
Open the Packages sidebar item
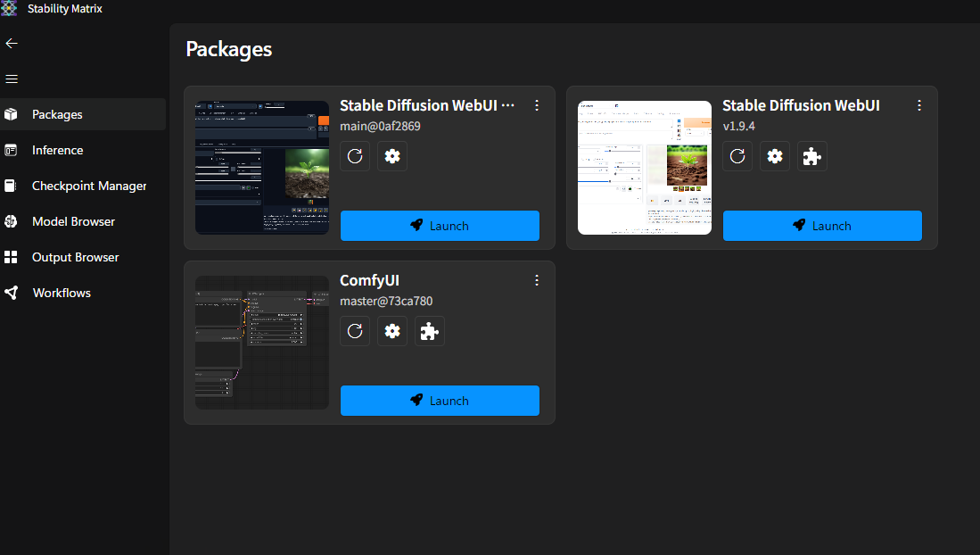pyautogui.click(x=83, y=114)
